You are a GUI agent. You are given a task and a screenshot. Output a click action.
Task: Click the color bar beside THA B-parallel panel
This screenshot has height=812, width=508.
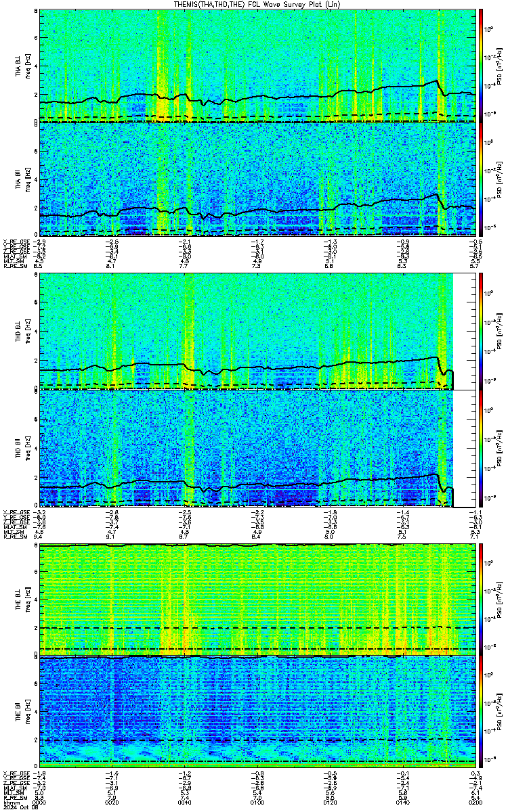pyautogui.click(x=481, y=179)
